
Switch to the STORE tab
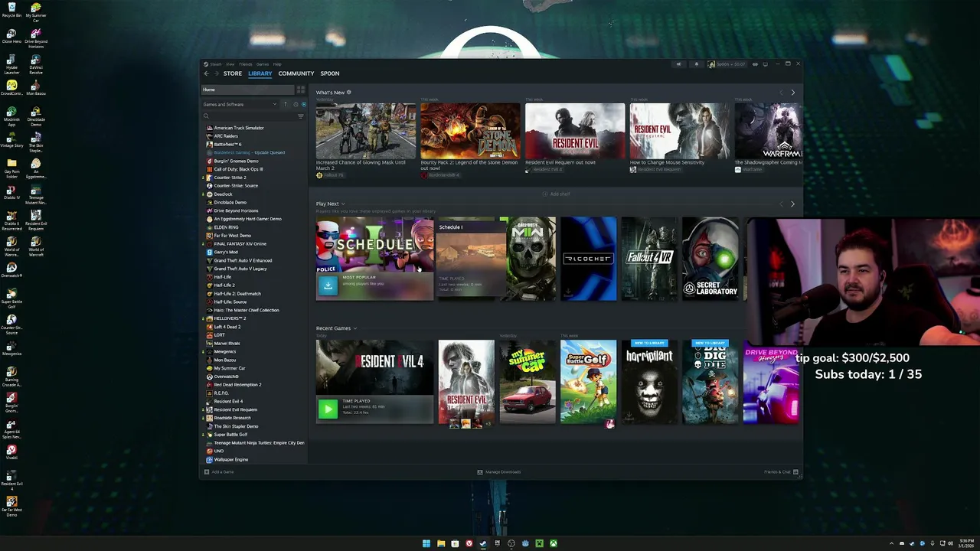(x=233, y=73)
